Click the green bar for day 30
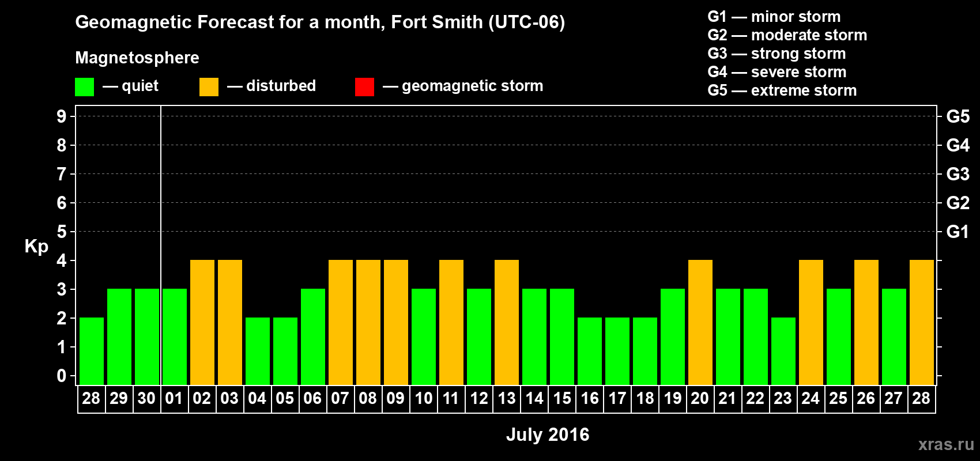The image size is (980, 461). (147, 337)
